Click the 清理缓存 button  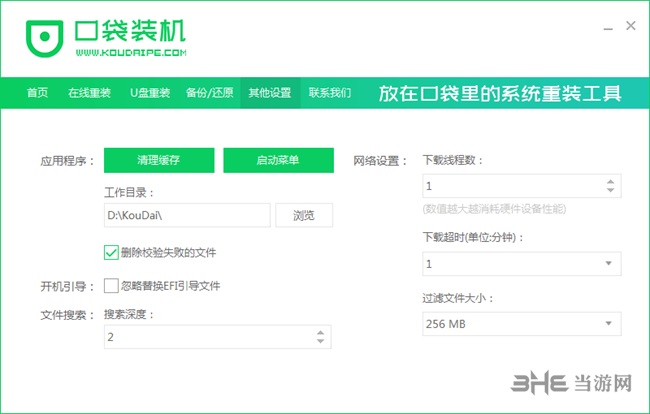159,160
